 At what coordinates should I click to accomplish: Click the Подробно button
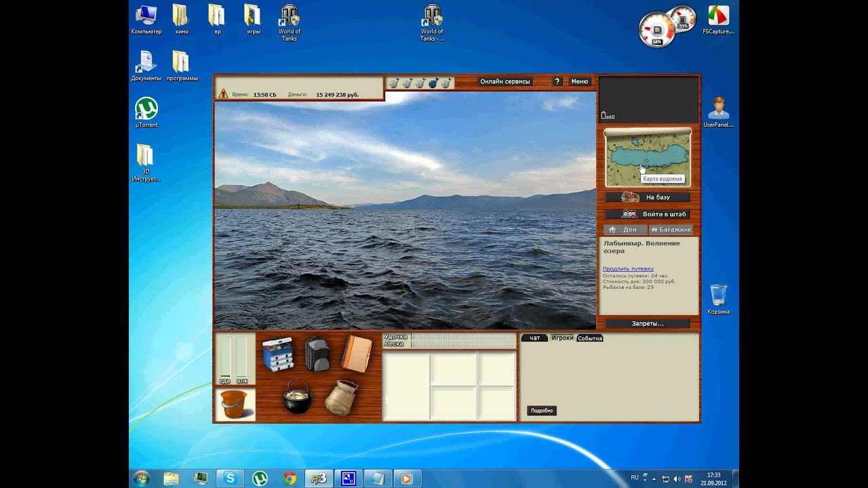pos(542,411)
